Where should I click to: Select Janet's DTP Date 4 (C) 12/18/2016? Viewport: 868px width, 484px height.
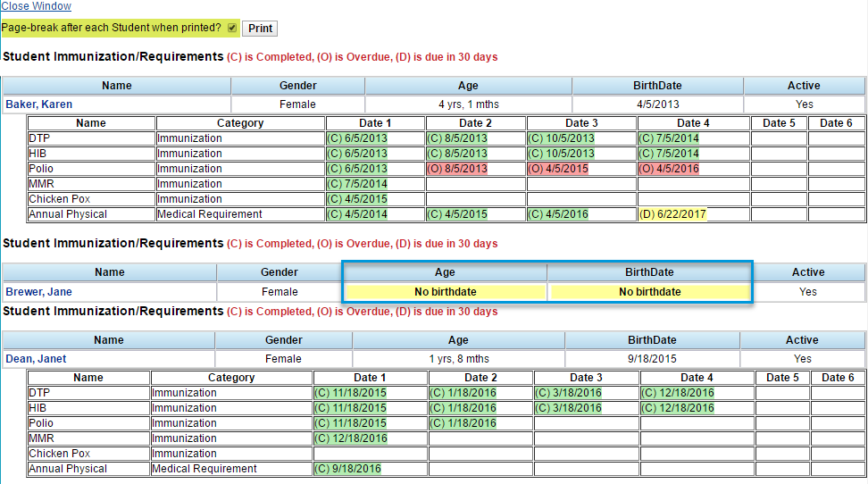(x=678, y=393)
